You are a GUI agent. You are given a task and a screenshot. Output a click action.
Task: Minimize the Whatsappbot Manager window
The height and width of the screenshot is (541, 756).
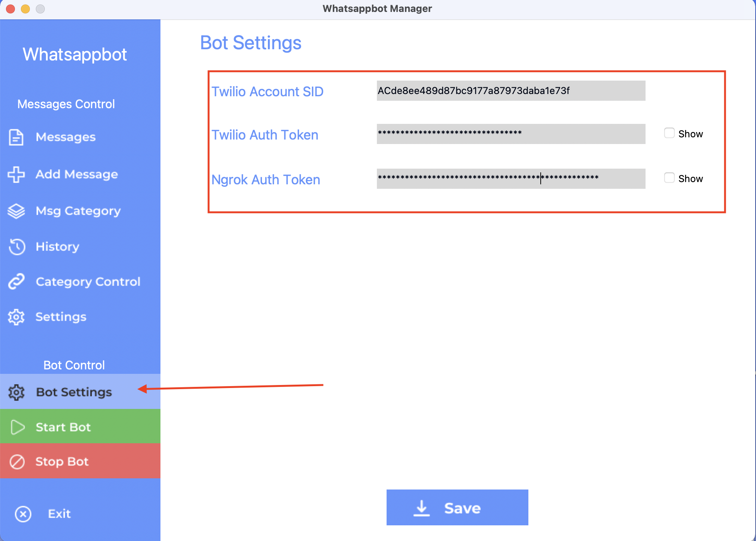click(x=25, y=9)
